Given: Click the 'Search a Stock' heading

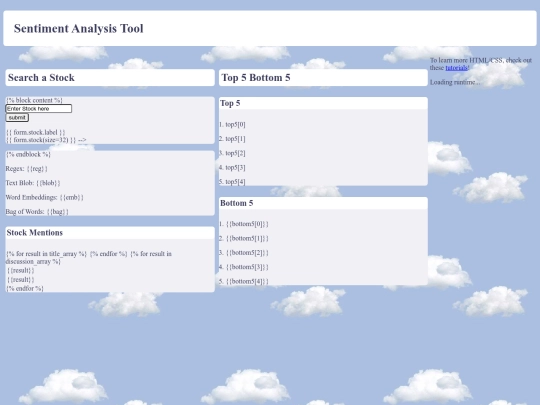Looking at the screenshot, I should (41, 77).
